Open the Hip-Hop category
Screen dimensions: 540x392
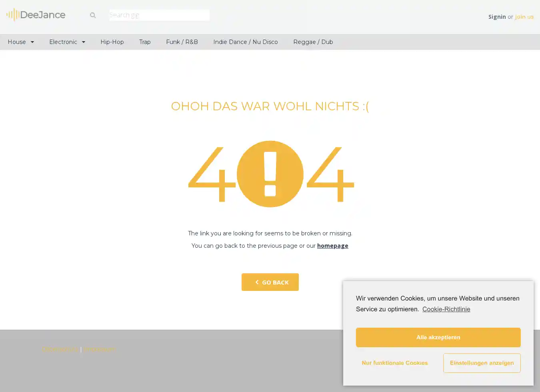coord(112,42)
